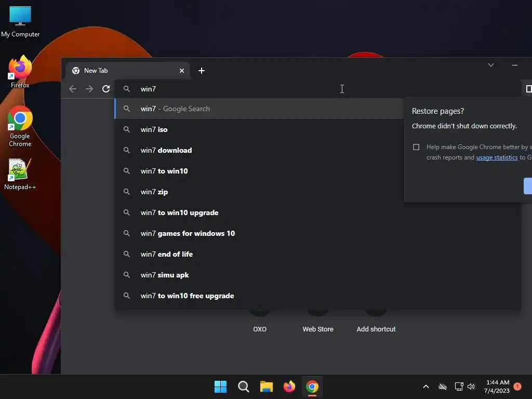Click Chrome's side panel icon
Image resolution: width=532 pixels, height=399 pixels.
[528, 89]
